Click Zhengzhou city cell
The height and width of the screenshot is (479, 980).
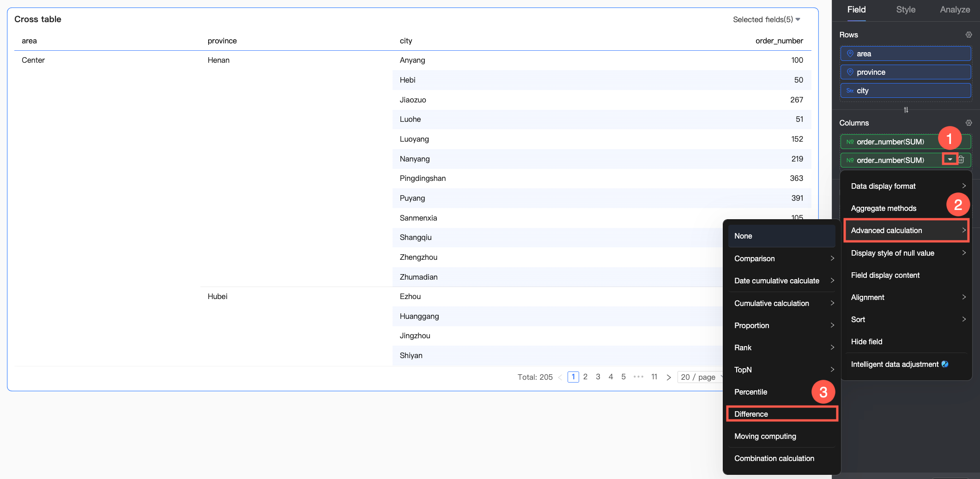[418, 257]
